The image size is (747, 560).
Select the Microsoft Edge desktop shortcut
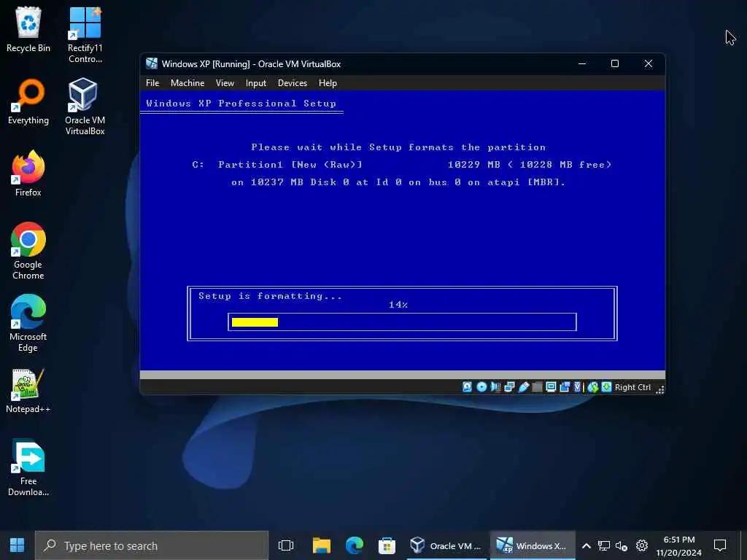28,323
